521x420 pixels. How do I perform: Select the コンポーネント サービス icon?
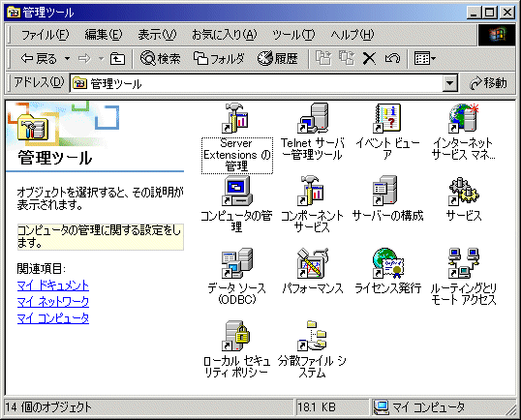click(312, 192)
